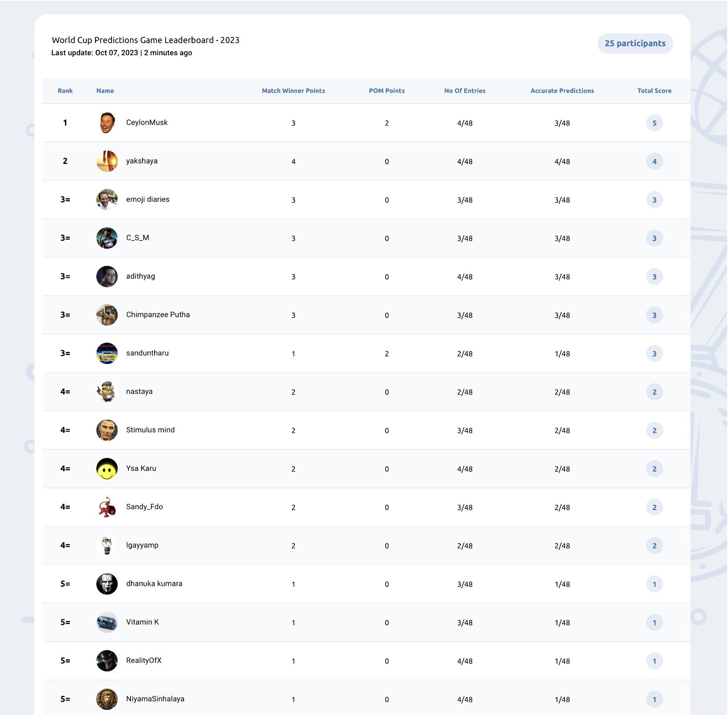Select dhanuka kumara's face-paint avatar
The height and width of the screenshot is (715, 728).
tap(107, 584)
